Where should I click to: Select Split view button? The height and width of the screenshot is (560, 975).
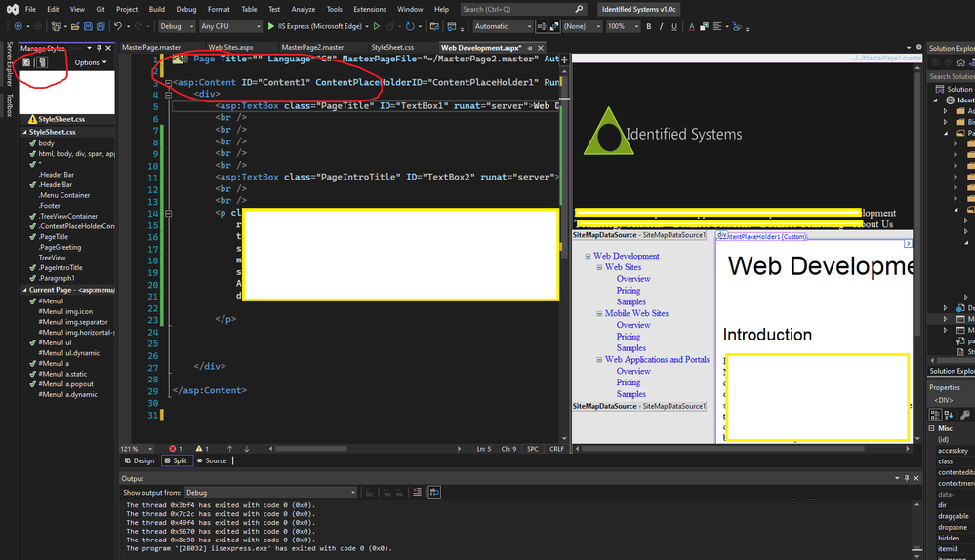click(x=176, y=460)
